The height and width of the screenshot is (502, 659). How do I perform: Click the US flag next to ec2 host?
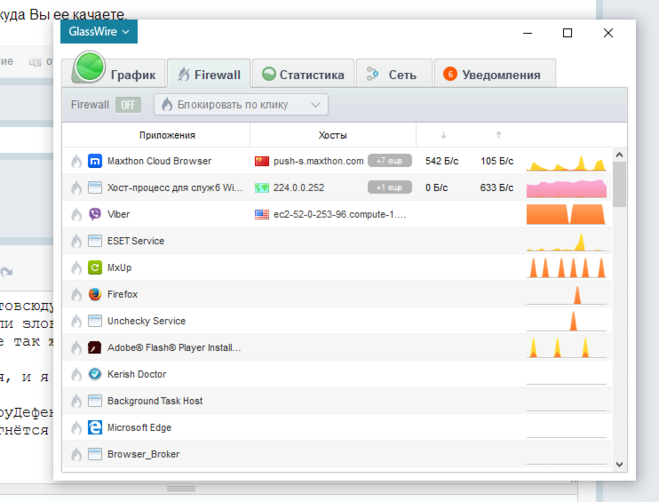(x=261, y=214)
